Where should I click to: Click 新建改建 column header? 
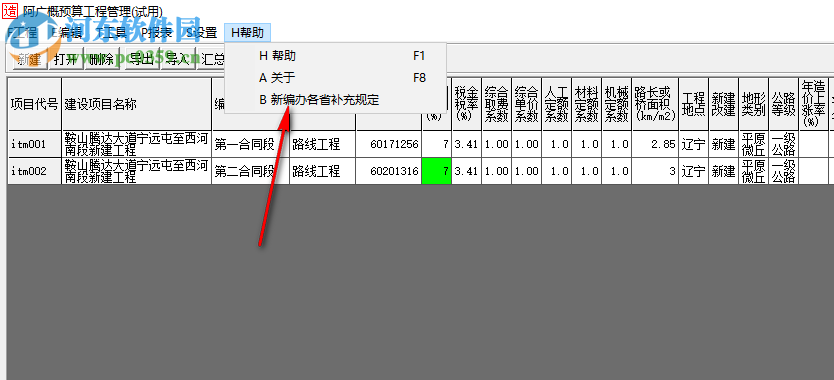[723, 104]
